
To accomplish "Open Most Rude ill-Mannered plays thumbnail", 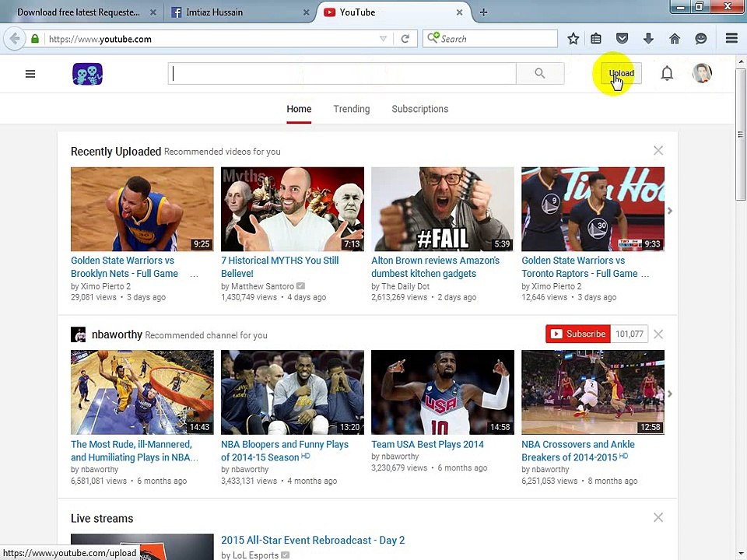I will pos(142,392).
